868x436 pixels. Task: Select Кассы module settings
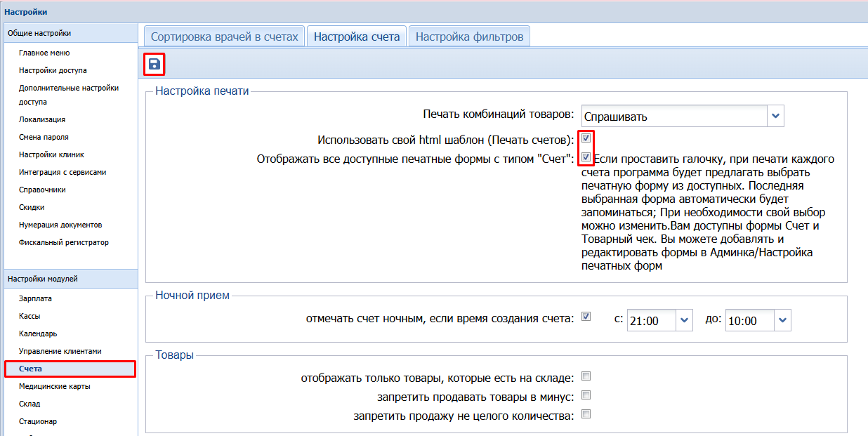29,316
